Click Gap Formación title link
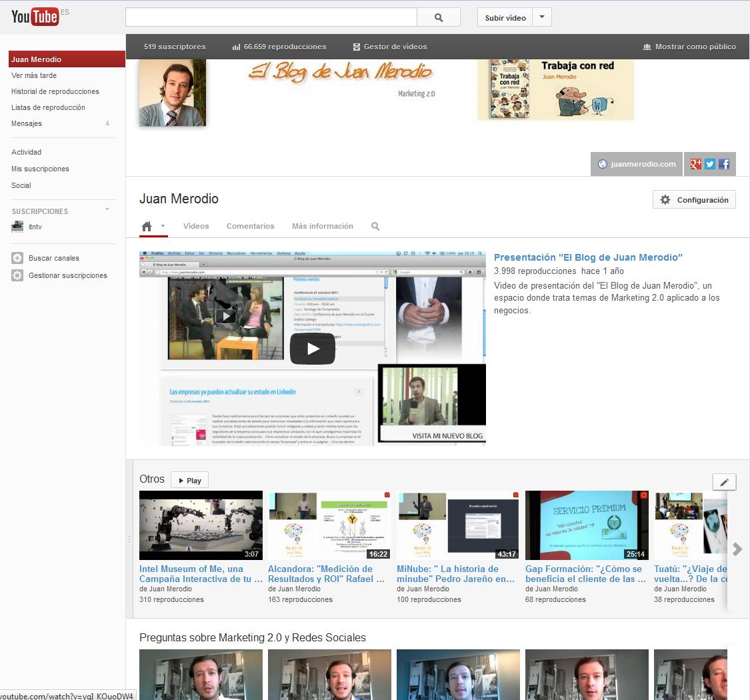This screenshot has height=700, width=750. 585,574
